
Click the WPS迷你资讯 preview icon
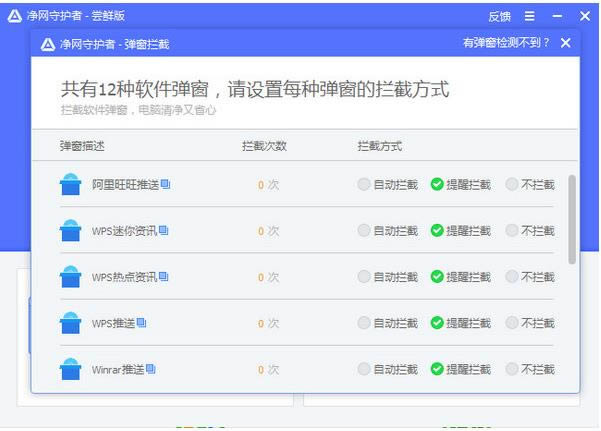tap(164, 231)
